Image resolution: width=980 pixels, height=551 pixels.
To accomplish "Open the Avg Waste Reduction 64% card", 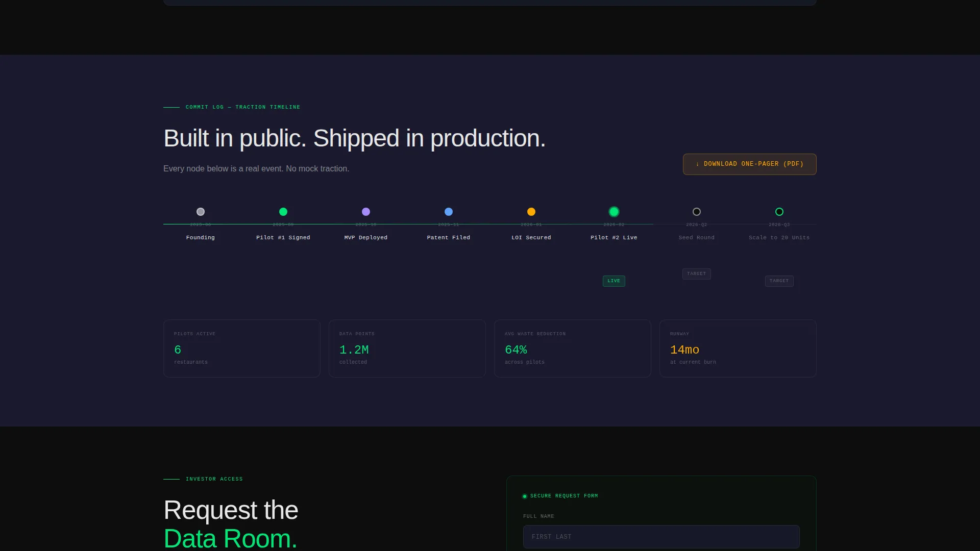I will (x=573, y=348).
